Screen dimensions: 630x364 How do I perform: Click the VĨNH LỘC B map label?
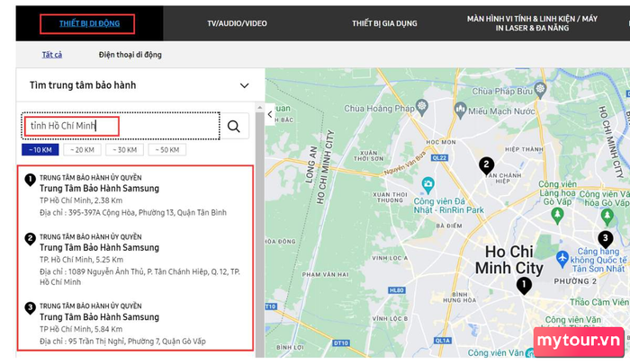pyautogui.click(x=390, y=319)
